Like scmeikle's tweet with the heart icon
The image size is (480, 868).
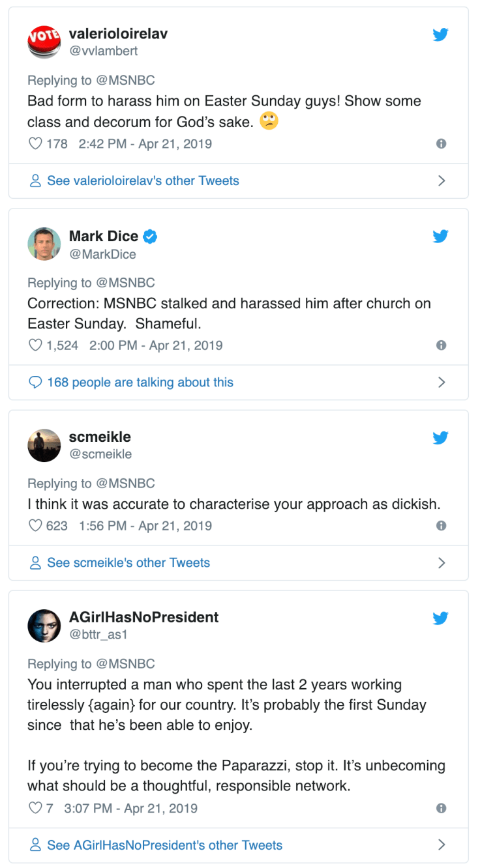(x=35, y=525)
